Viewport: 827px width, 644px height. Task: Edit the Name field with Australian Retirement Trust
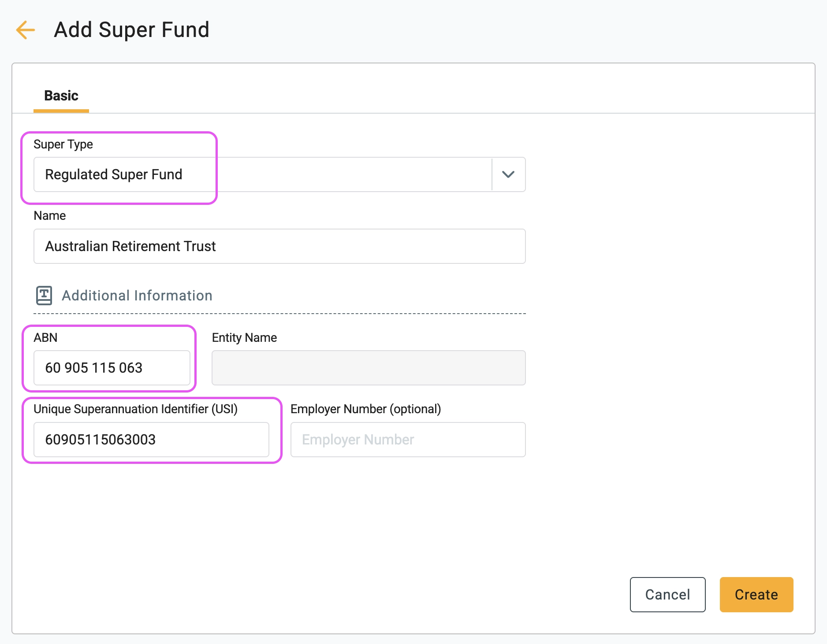pos(279,246)
